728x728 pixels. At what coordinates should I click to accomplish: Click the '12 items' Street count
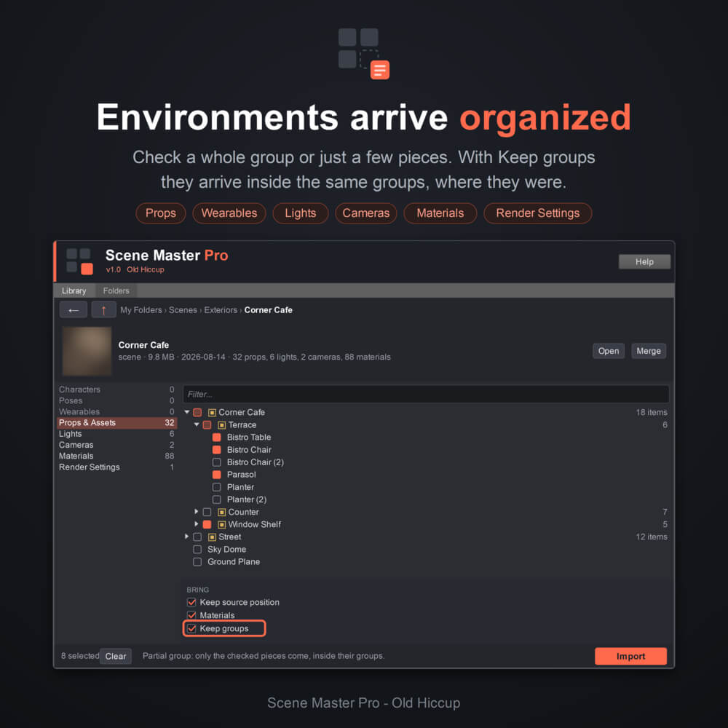click(x=652, y=537)
